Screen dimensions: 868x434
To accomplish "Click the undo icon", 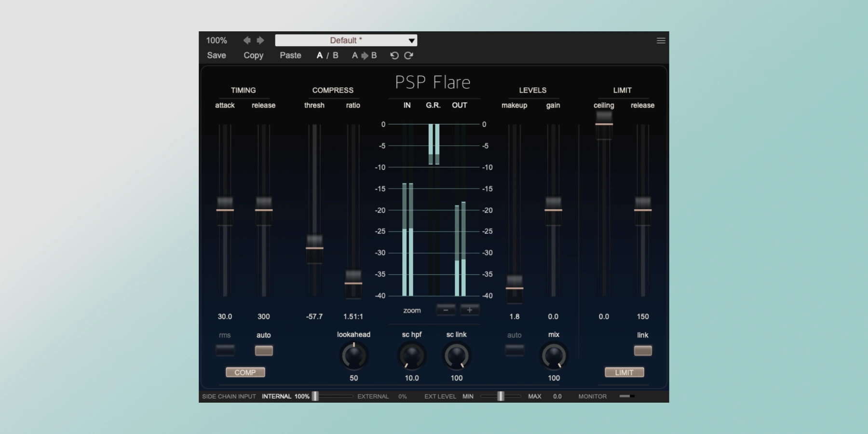I will click(x=394, y=55).
